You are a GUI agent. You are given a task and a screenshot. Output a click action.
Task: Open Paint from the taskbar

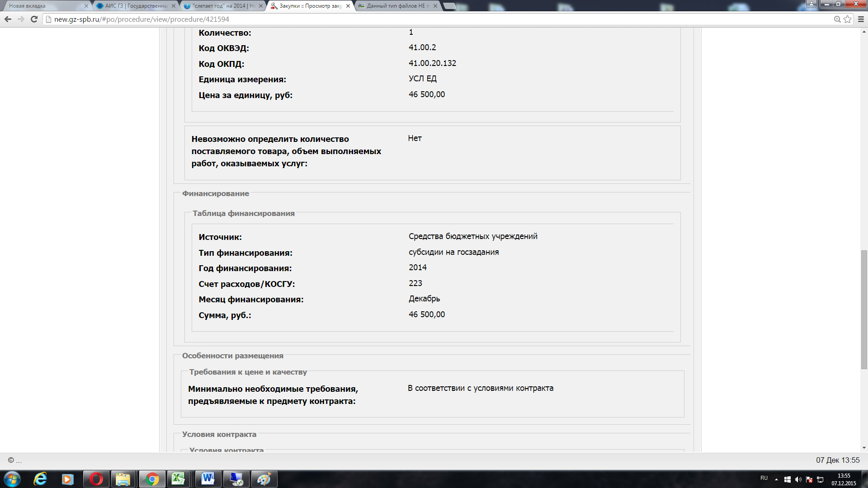pyautogui.click(x=264, y=479)
